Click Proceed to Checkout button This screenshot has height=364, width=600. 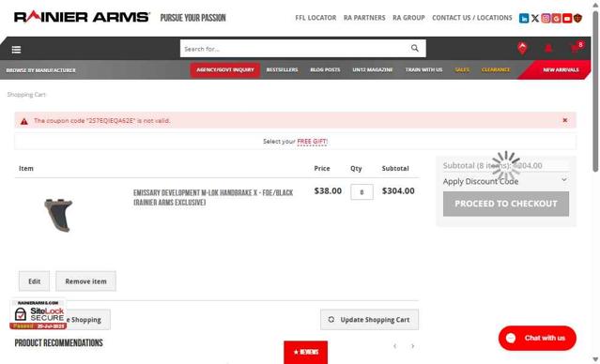[x=506, y=204]
